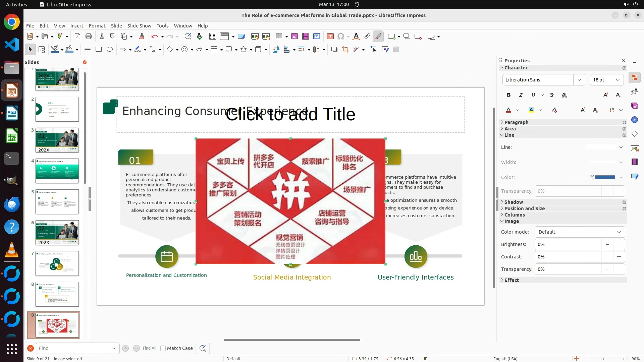Click the Print icon in toolbar
This screenshot has width=644, height=362.
click(89, 37)
